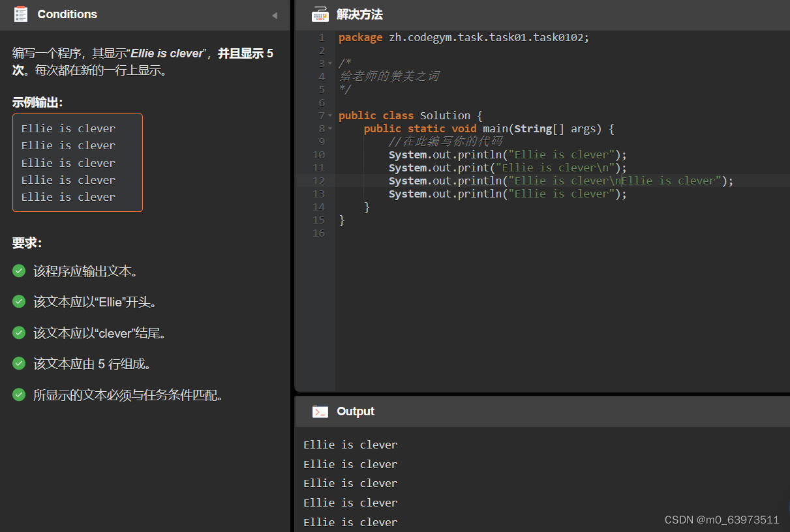The image size is (790, 532).
Task: Click the green check beside '所显示的文本必须与任务条件匹配。'
Action: pos(19,394)
